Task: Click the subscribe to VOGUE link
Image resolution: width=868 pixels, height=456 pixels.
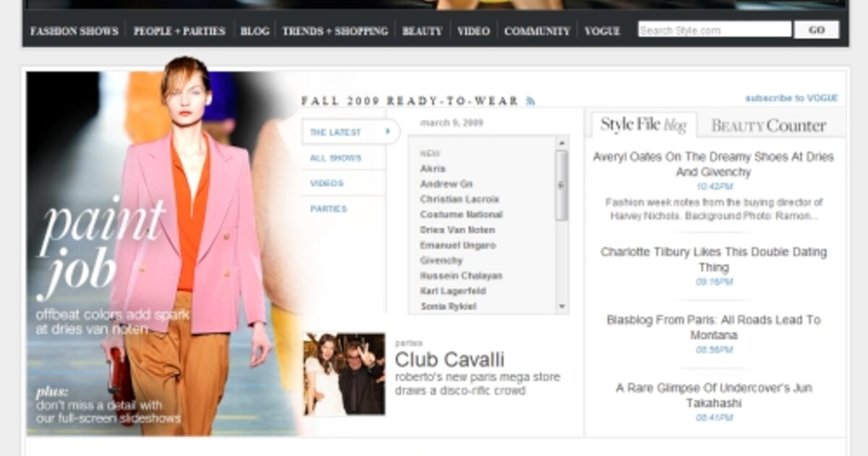Action: click(x=791, y=98)
